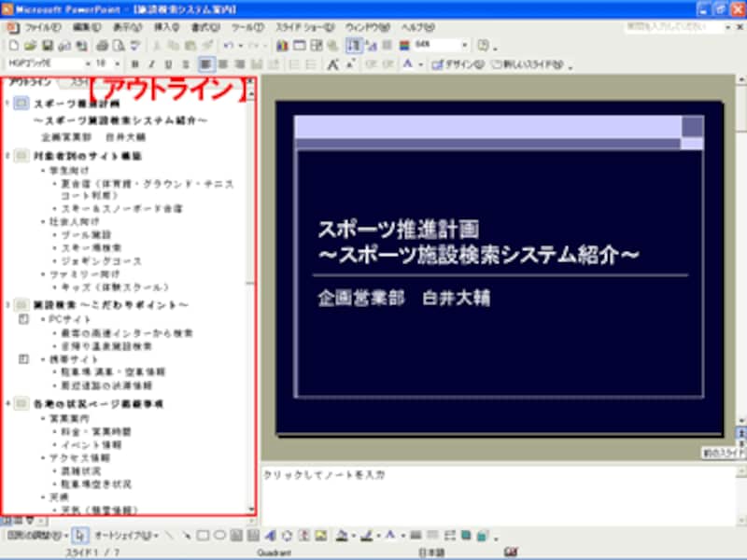The height and width of the screenshot is (560, 747).
Task: Click the Insert WordArt icon
Action: [x=269, y=535]
